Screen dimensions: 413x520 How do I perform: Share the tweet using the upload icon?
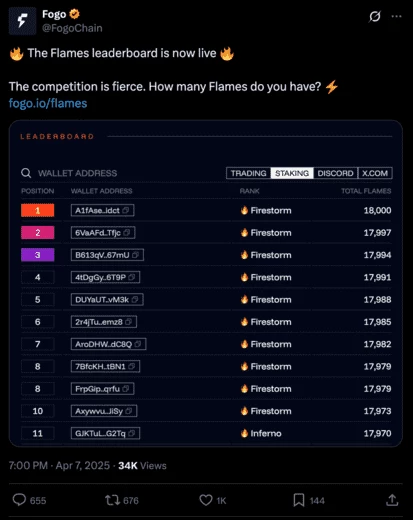pos(392,500)
